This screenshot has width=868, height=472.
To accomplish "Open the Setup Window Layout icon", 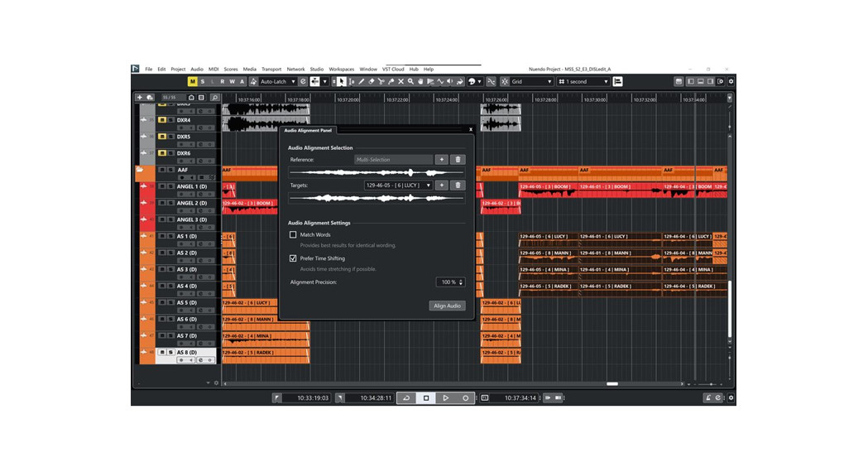I will pos(720,81).
